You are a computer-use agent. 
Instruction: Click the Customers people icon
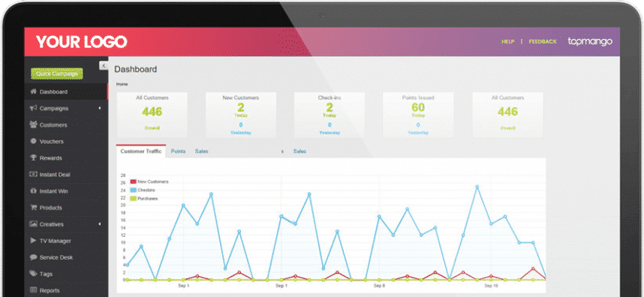pos(33,124)
